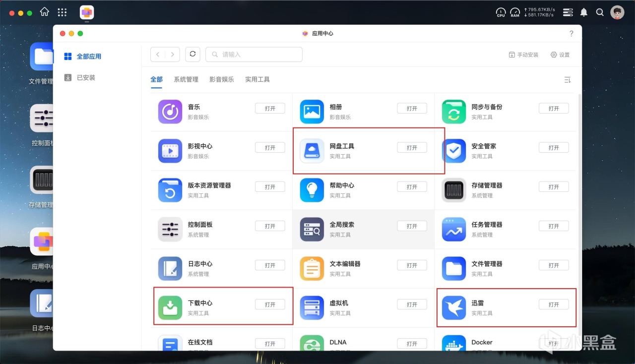Image resolution: width=635 pixels, height=364 pixels.
Task: Click the 打开 button for 帮助中心
Action: (x=412, y=187)
